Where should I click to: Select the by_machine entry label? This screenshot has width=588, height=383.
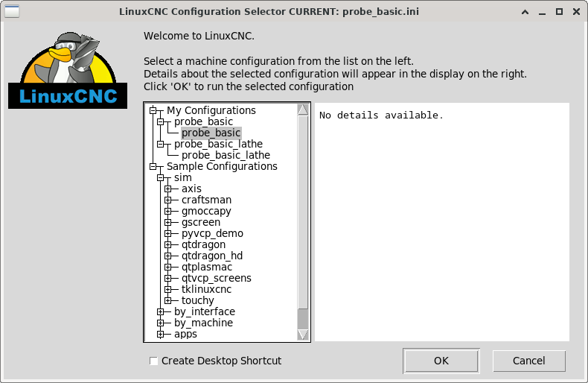pyautogui.click(x=204, y=323)
